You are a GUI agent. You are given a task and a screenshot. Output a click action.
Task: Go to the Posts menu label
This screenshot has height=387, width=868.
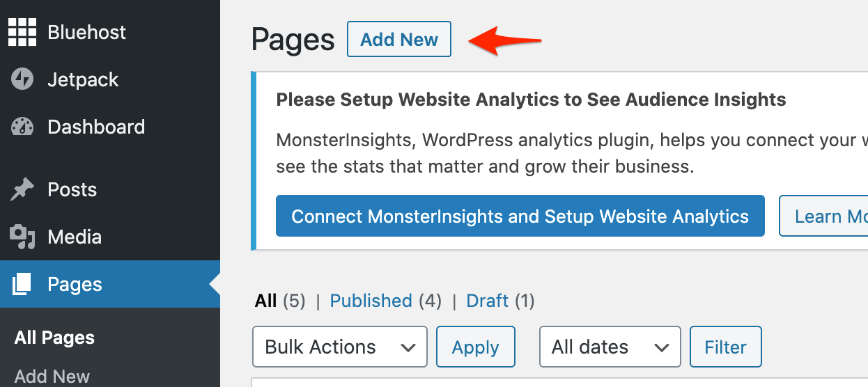pos(72,189)
